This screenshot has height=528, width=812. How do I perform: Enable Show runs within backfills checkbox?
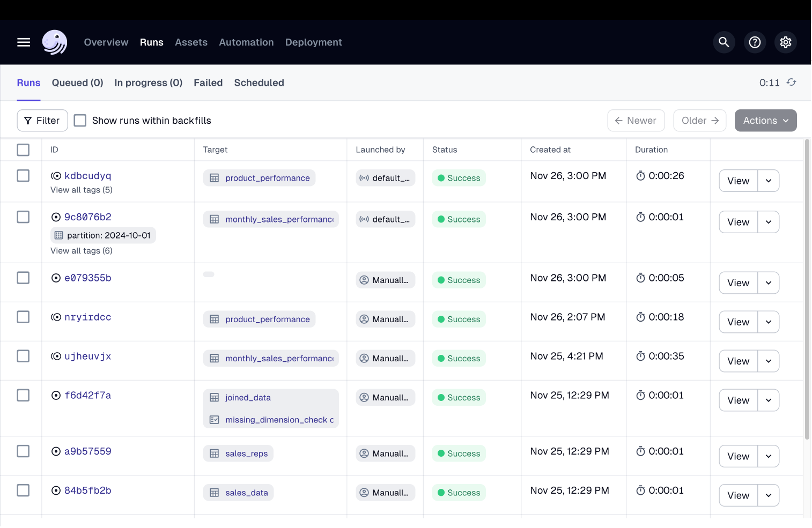pos(80,121)
